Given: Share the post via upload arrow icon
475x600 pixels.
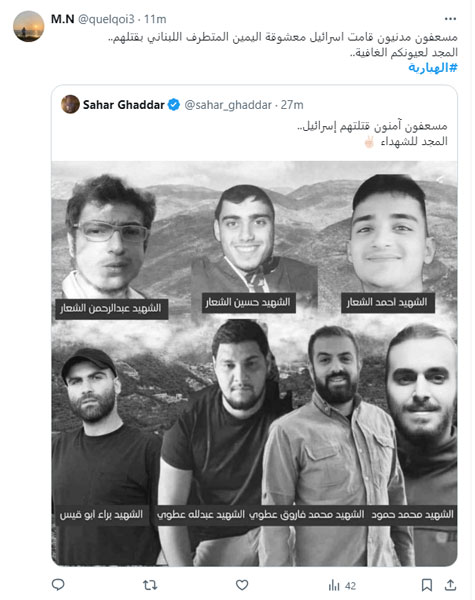Looking at the screenshot, I should 451,585.
